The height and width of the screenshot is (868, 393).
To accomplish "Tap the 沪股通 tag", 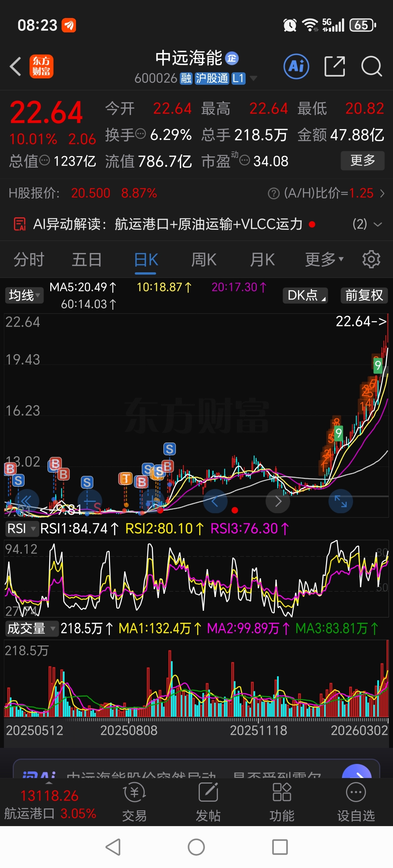I will [212, 79].
